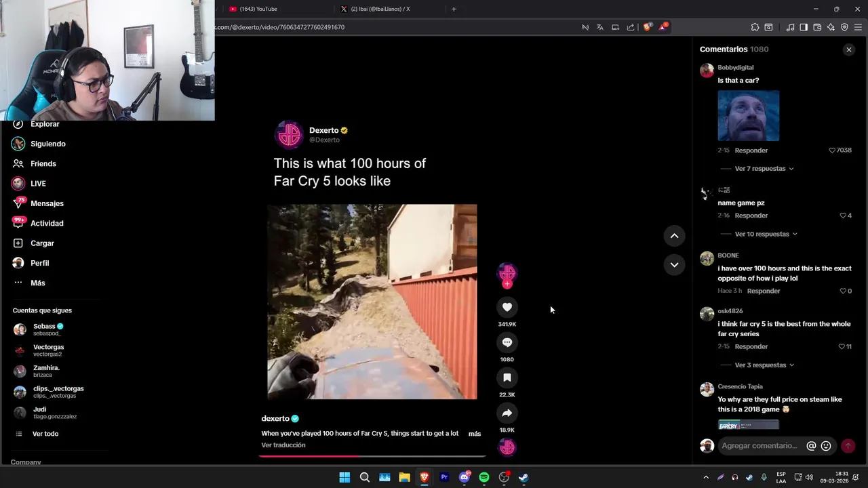Open the emoji picker in comment box

tap(826, 446)
